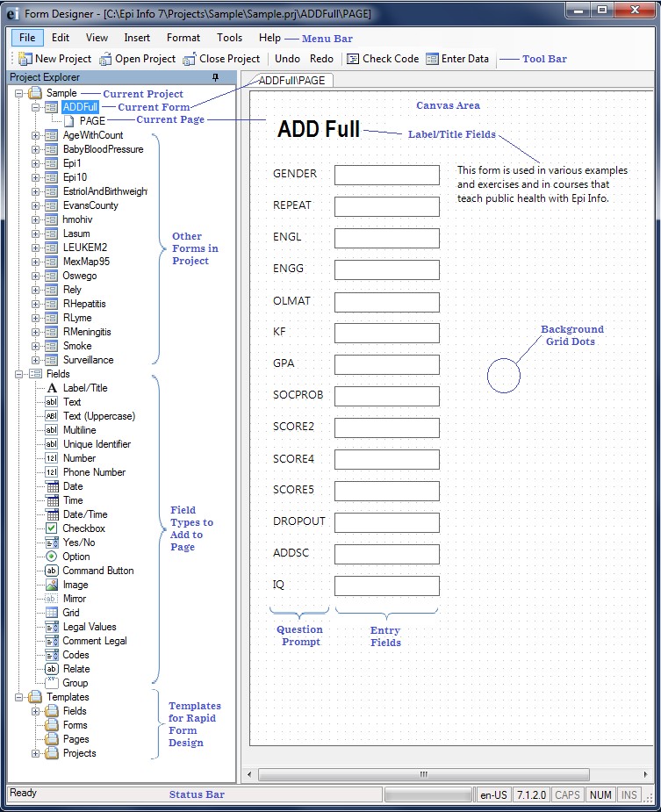Click the Open Project toolbar icon
The height and width of the screenshot is (812, 661).
(x=105, y=59)
